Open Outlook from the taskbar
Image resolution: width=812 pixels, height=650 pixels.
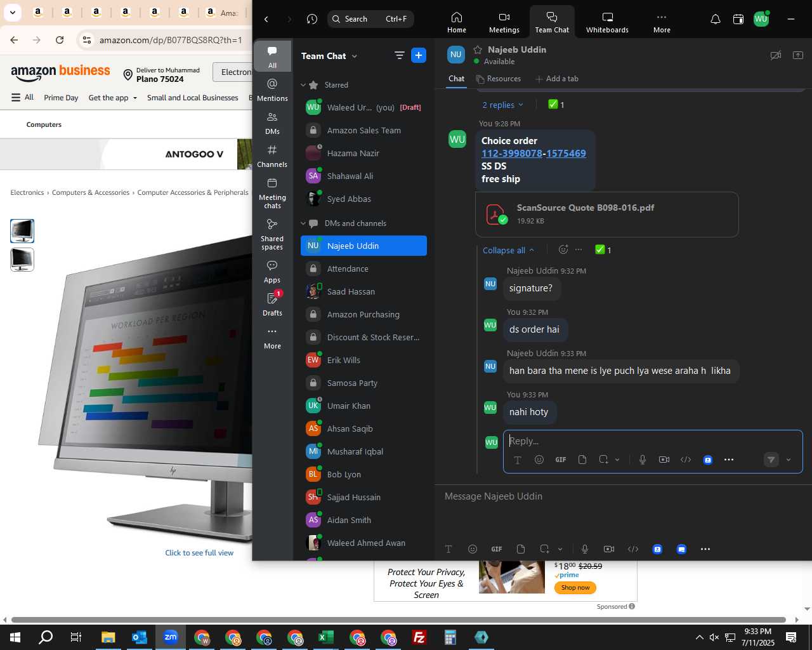(x=139, y=637)
